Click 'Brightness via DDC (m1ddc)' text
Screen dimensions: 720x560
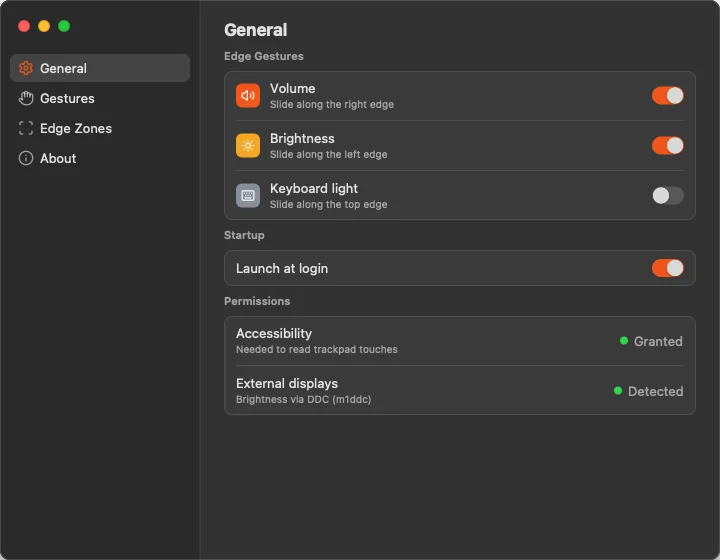304,399
